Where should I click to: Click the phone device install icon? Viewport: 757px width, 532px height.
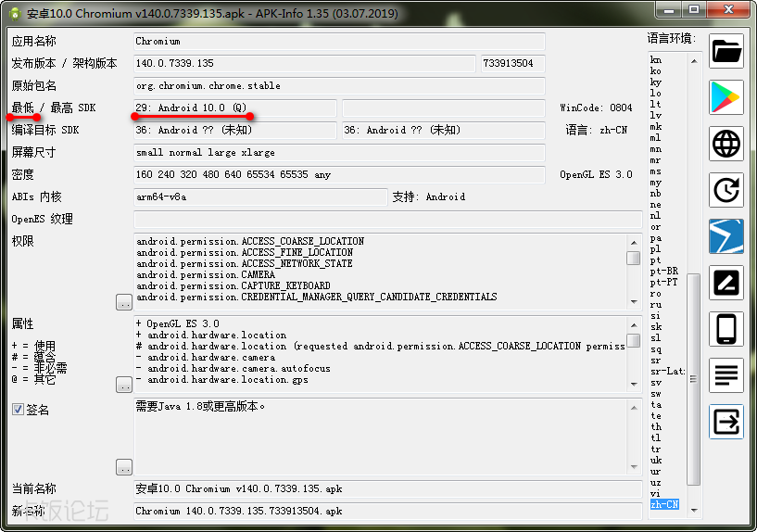pyautogui.click(x=726, y=329)
